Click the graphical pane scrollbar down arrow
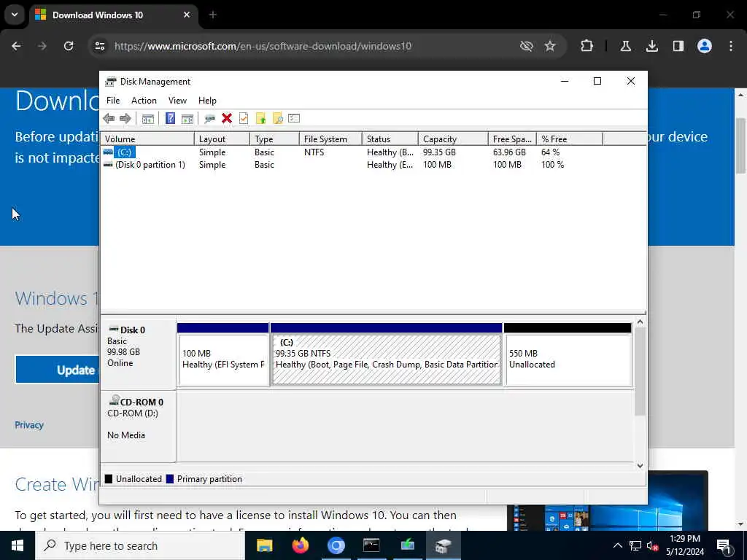 point(640,466)
